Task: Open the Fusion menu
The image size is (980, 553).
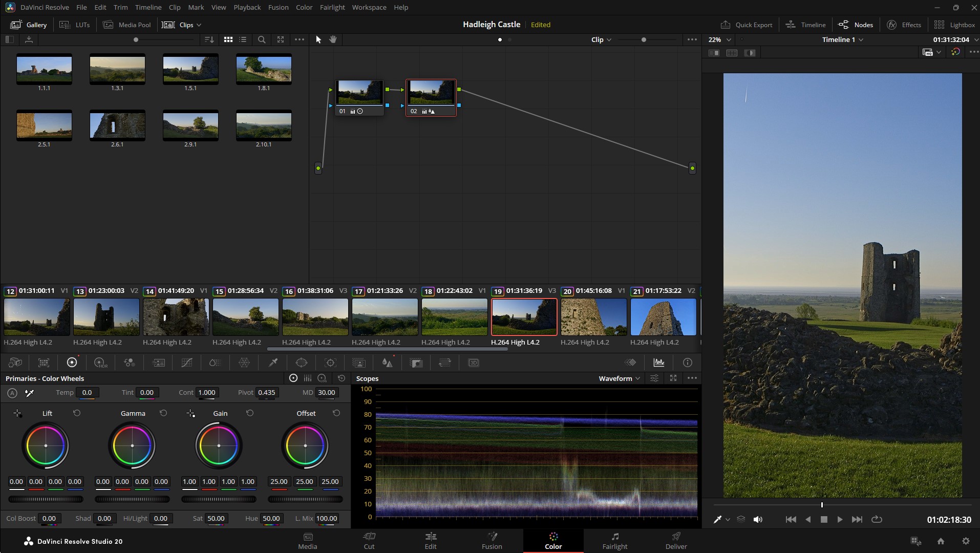Action: coord(278,7)
